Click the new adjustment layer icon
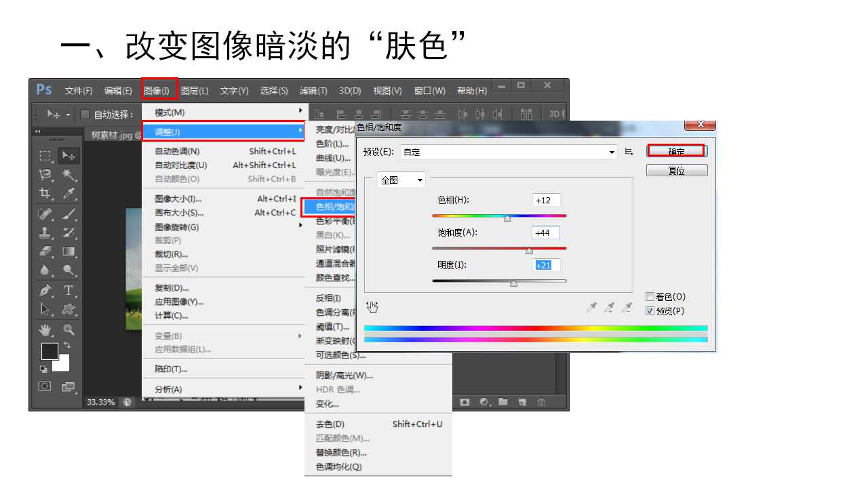The image size is (868, 488). pos(484,402)
